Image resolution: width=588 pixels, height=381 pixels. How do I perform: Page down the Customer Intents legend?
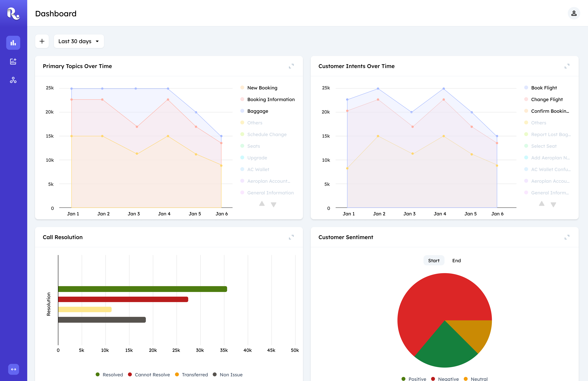click(553, 204)
